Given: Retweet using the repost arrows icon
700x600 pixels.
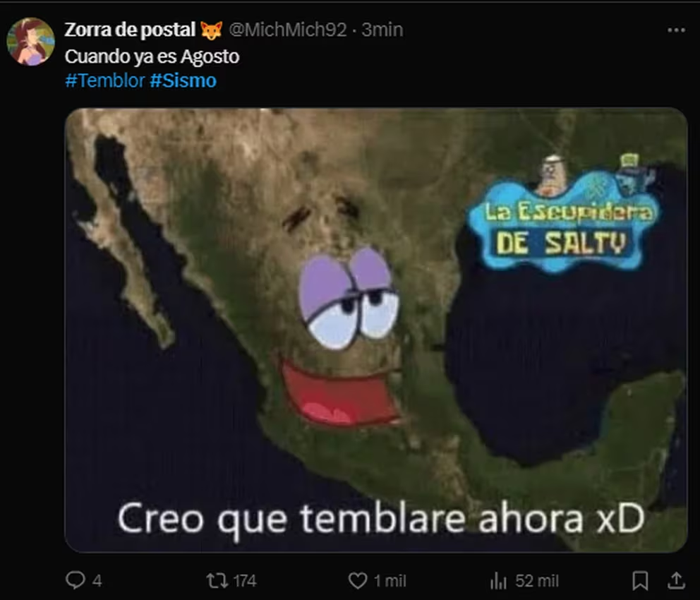Looking at the screenshot, I should (217, 581).
